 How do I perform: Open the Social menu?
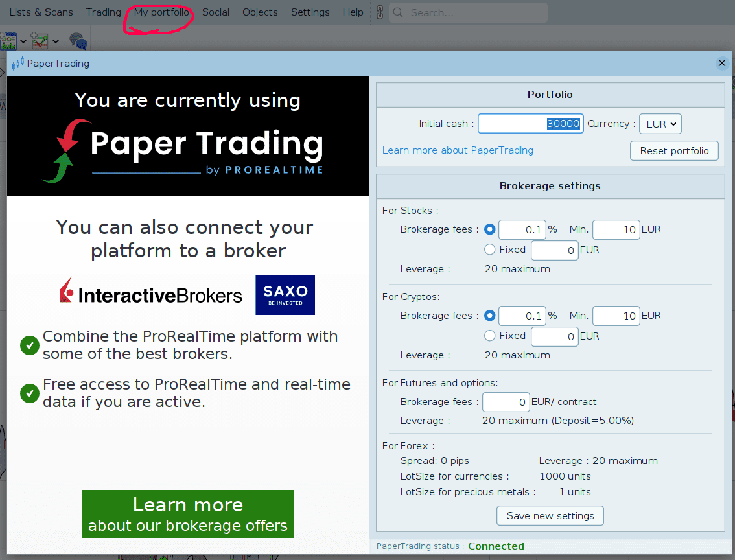coord(216,12)
